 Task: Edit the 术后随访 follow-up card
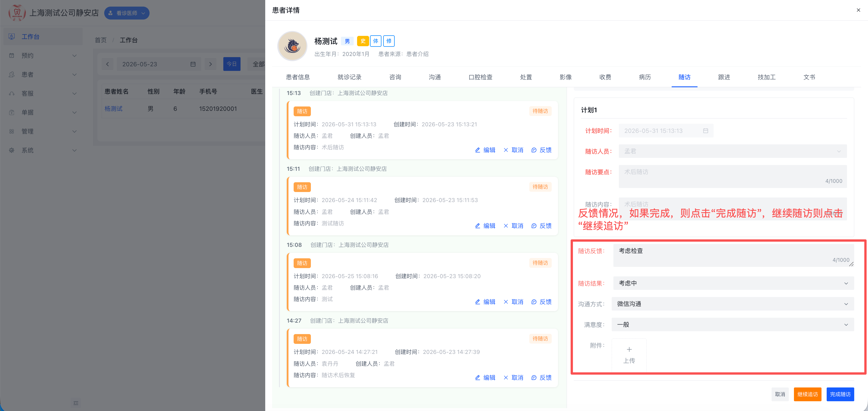coord(485,150)
